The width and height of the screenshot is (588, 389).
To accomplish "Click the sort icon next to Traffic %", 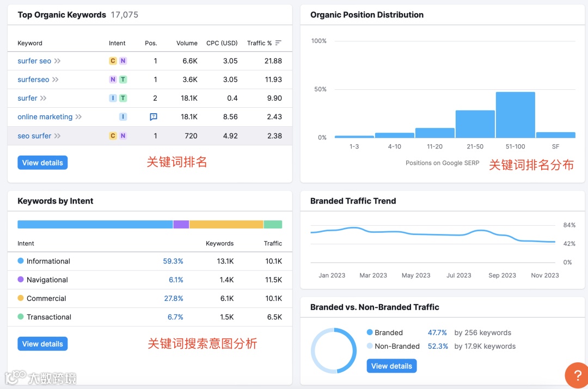I will (278, 42).
